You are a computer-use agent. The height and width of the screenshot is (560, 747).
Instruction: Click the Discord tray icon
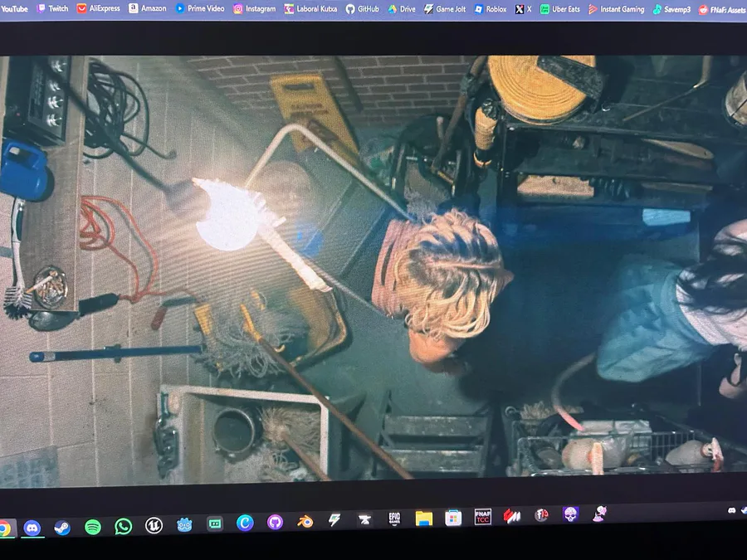731,510
